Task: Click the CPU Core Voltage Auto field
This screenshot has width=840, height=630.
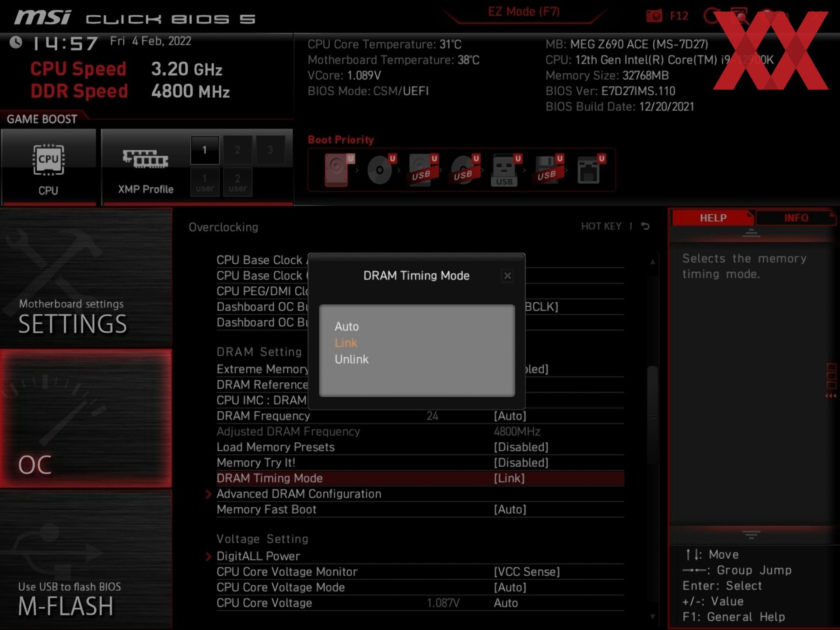Action: (x=506, y=603)
